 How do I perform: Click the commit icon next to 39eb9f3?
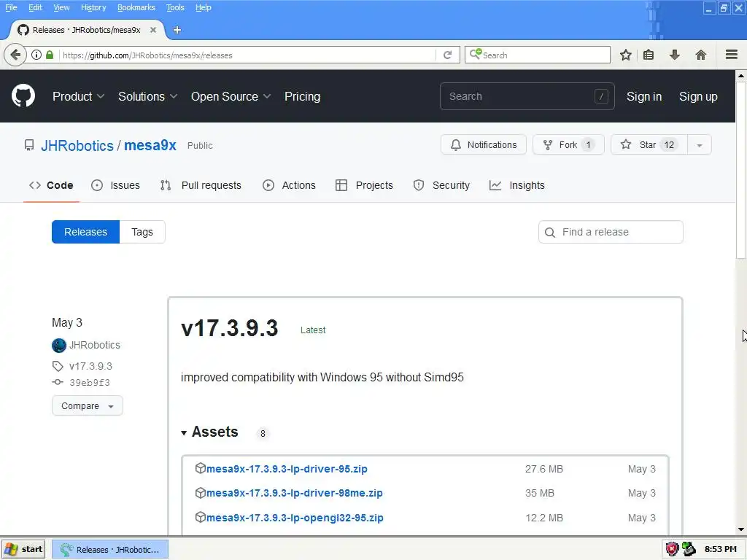pyautogui.click(x=58, y=382)
